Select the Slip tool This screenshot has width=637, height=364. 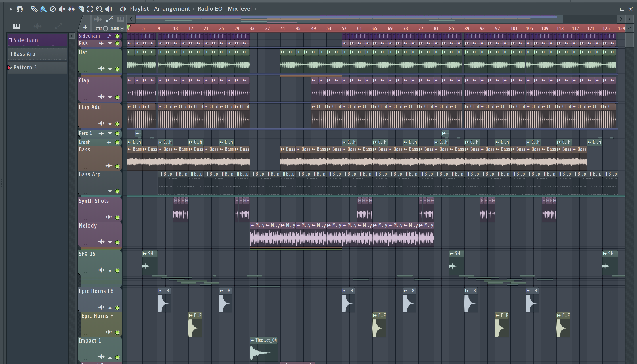(71, 9)
